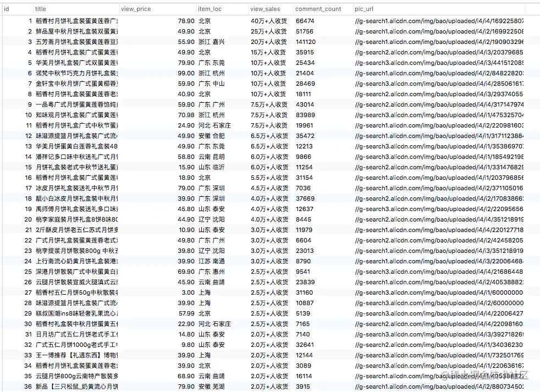This screenshot has width=540, height=392.
Task: Click the price cell 70.98
Action: [x=186, y=115]
